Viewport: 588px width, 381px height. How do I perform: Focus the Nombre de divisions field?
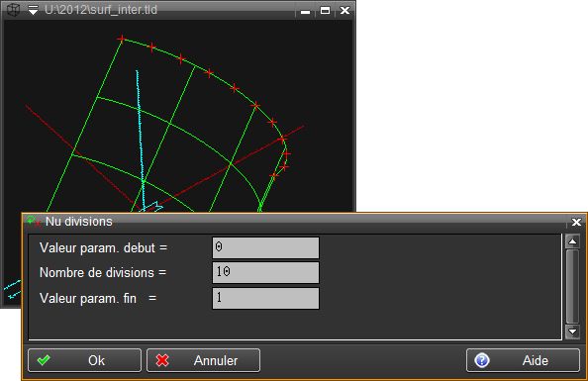[x=265, y=272]
